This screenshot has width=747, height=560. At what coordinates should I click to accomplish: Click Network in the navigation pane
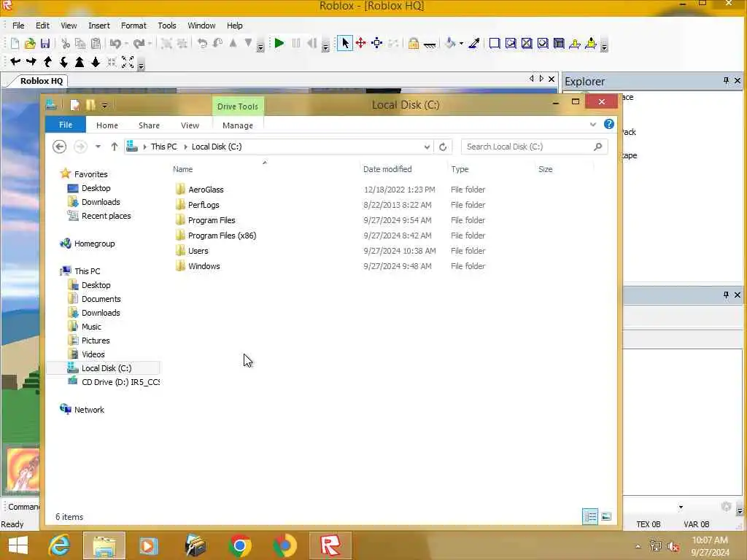click(89, 410)
